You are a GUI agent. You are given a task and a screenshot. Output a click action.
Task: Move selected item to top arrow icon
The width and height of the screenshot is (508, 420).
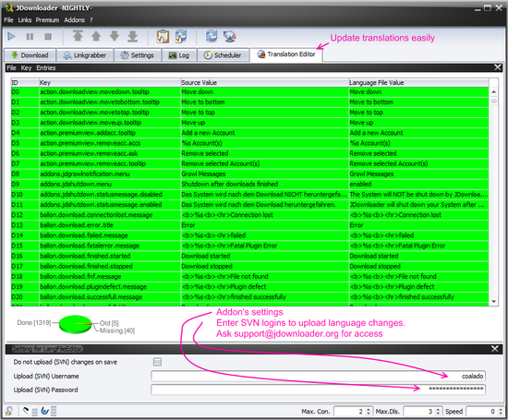[x=78, y=36]
